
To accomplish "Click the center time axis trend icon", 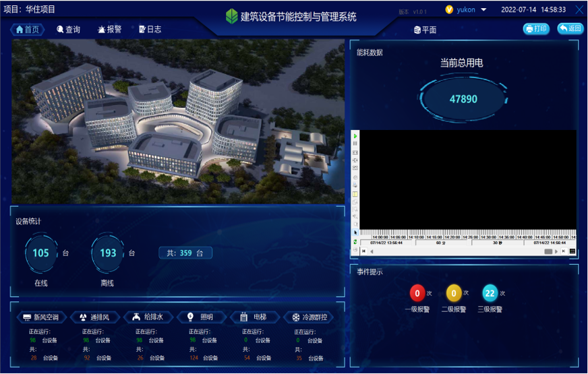I will [355, 160].
